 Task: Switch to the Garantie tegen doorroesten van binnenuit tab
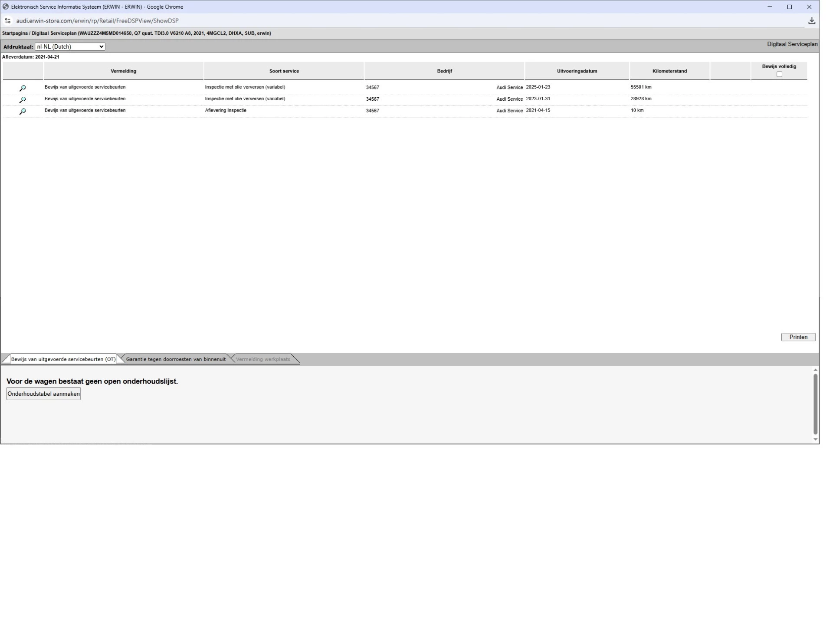tap(176, 359)
